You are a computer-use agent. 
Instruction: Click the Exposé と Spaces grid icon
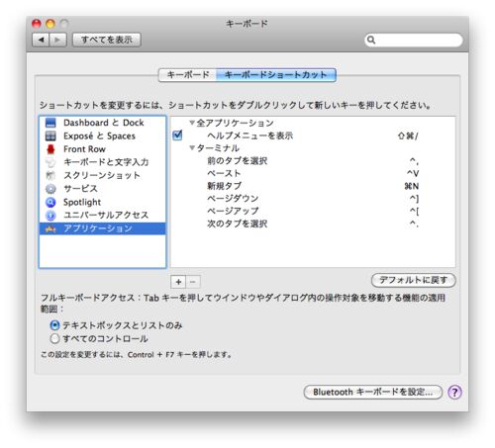click(x=50, y=135)
